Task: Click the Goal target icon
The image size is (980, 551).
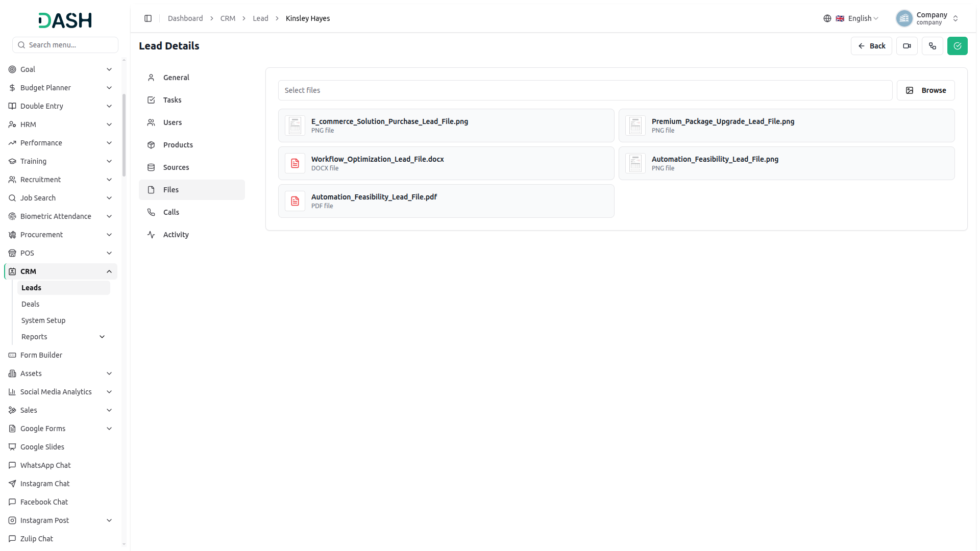Action: [x=12, y=69]
